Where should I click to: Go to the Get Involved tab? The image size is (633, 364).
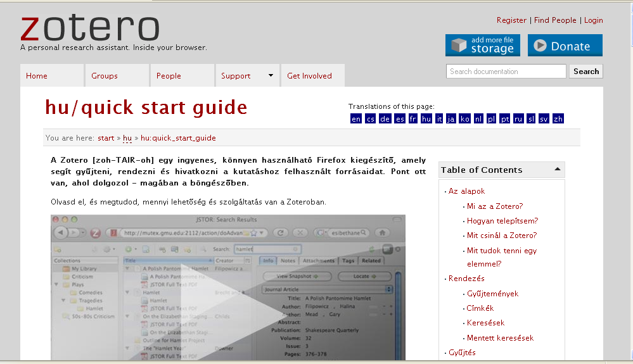[313, 75]
